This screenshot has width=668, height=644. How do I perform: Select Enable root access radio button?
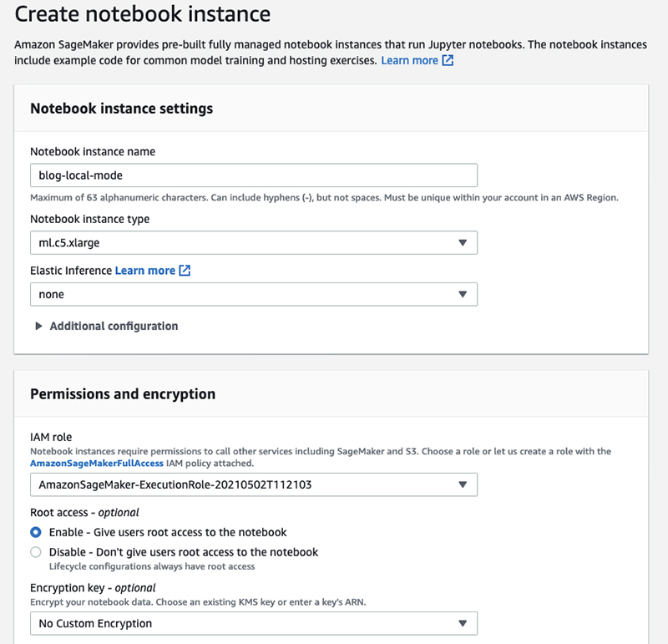[36, 532]
